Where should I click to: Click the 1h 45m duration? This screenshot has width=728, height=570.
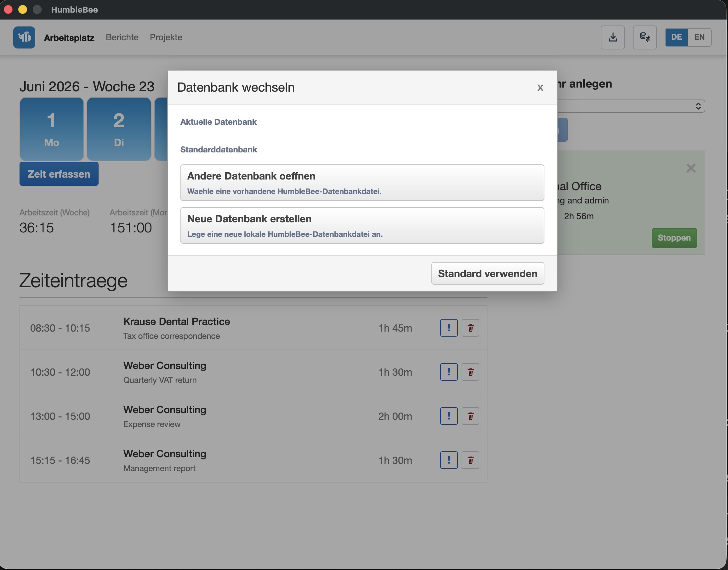pos(395,328)
